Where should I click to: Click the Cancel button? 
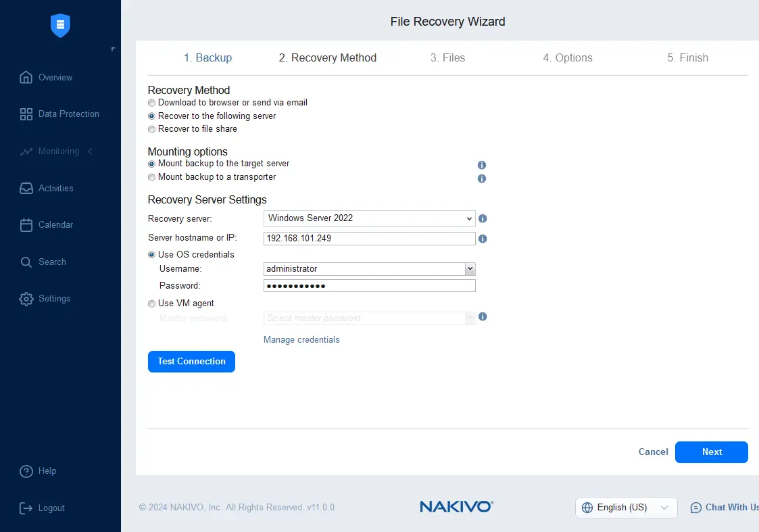(653, 452)
